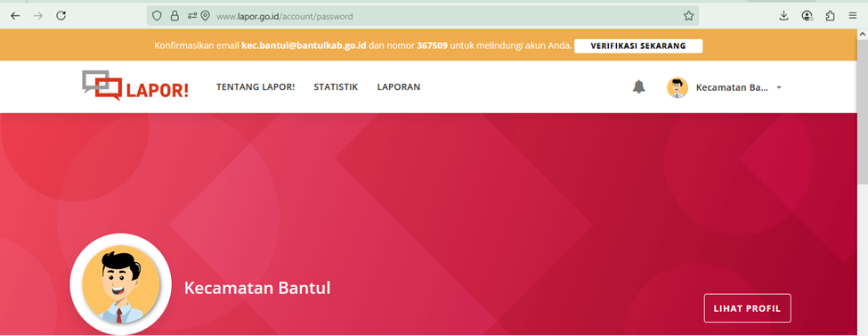Click the VERIFIKASI SEKARANG button
Image resolution: width=868 pixels, height=336 pixels.
click(638, 46)
